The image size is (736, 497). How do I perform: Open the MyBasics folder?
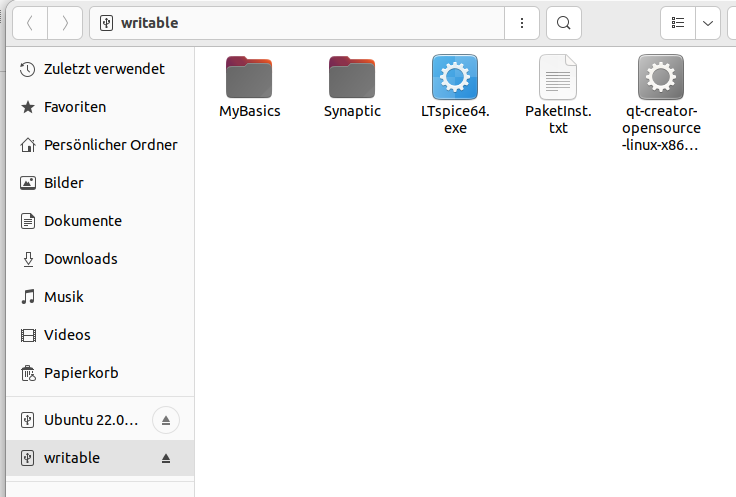point(249,77)
